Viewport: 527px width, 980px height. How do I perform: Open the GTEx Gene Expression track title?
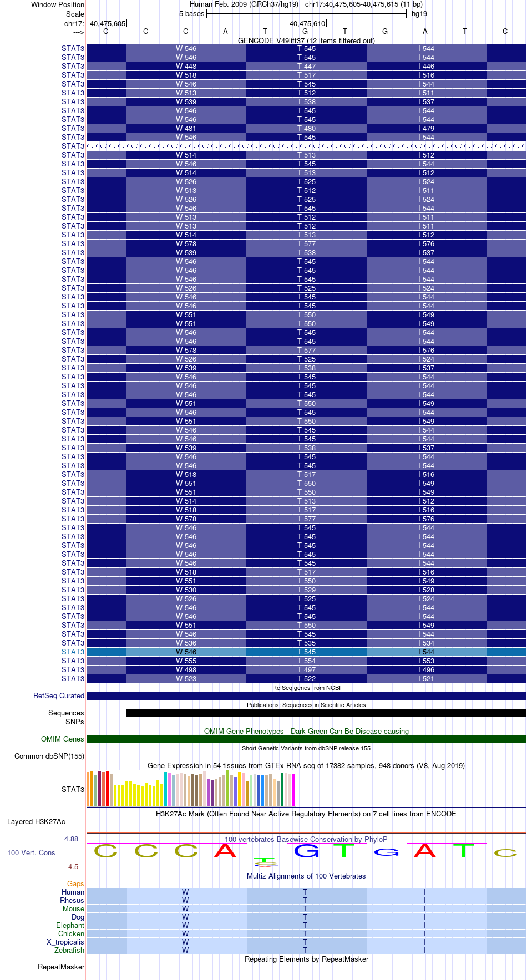click(306, 765)
